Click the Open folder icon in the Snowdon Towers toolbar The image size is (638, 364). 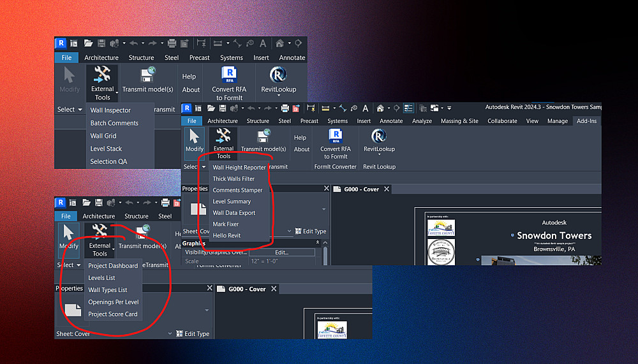[x=211, y=108]
